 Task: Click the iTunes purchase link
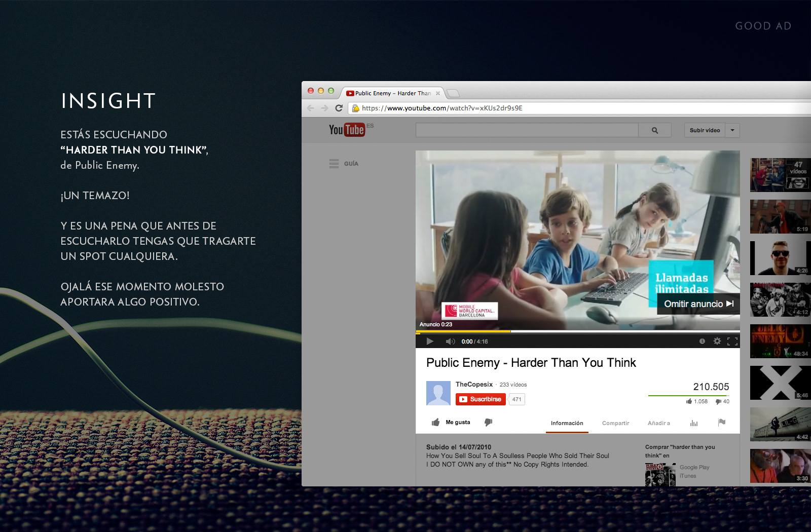(688, 476)
